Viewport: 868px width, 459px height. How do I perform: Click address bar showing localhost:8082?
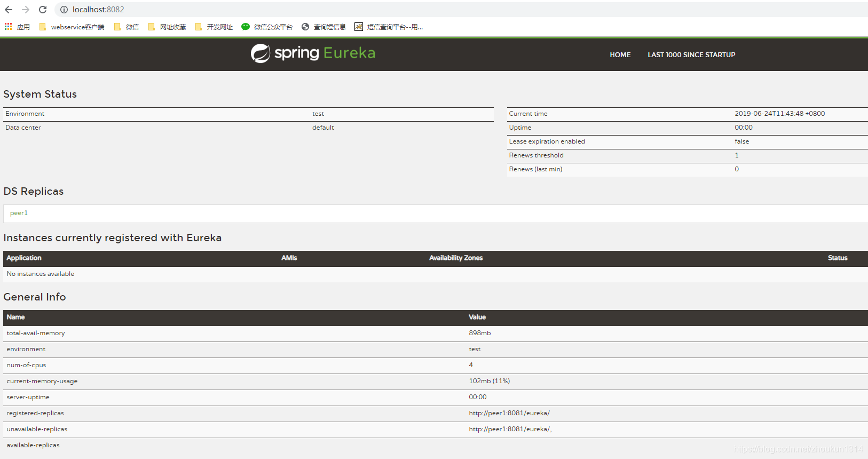tap(98, 10)
